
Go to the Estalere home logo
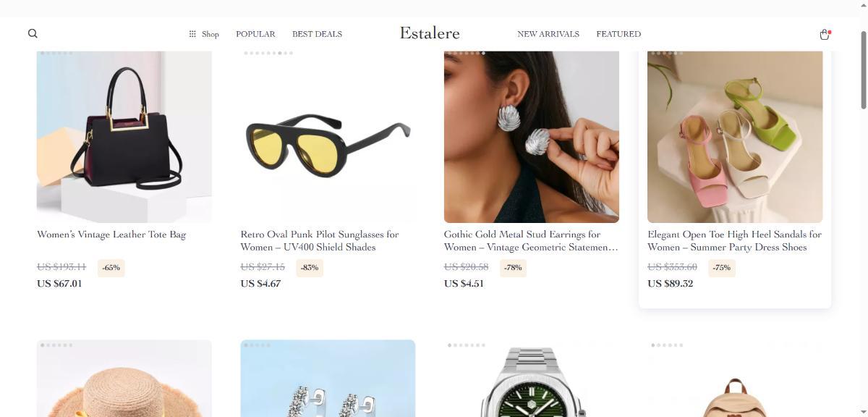click(x=430, y=33)
